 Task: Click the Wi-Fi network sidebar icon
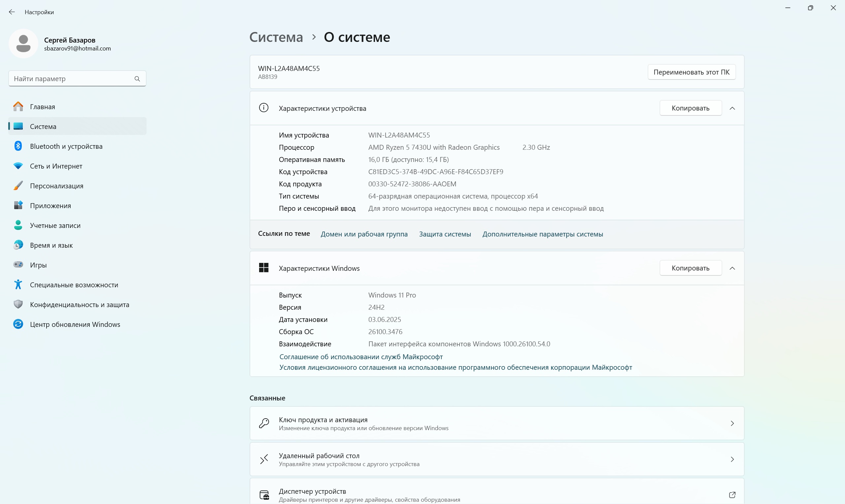(18, 166)
